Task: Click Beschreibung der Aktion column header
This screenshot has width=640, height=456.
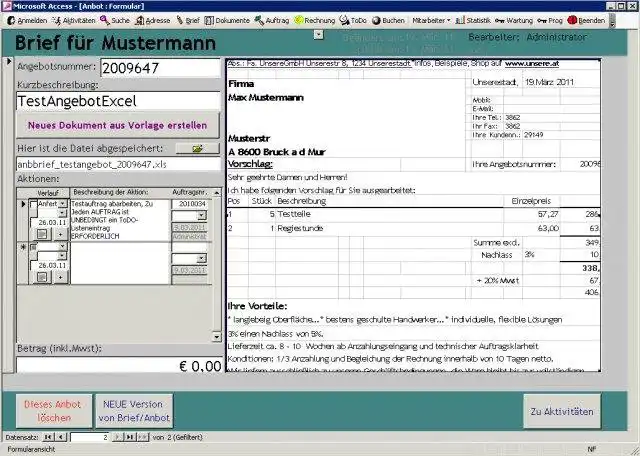Action: 111,192
